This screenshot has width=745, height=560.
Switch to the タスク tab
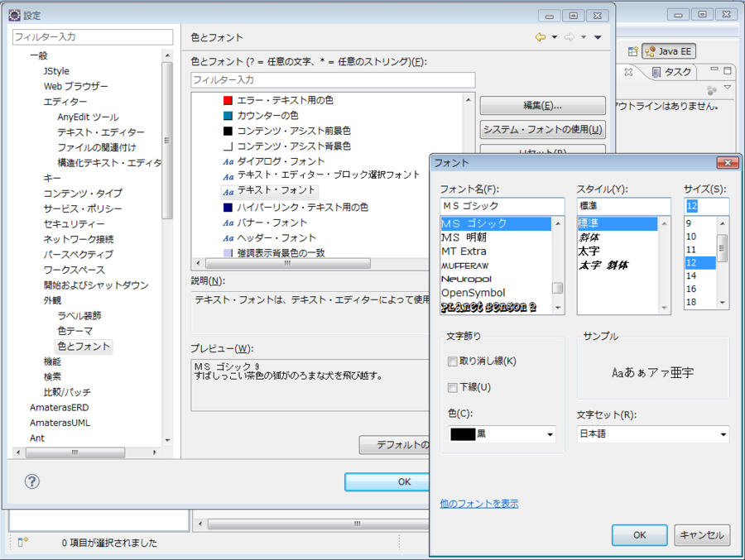click(x=672, y=72)
